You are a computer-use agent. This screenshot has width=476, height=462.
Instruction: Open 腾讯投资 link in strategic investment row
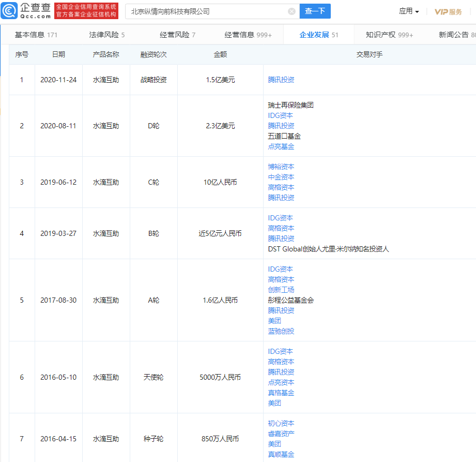tap(281, 80)
